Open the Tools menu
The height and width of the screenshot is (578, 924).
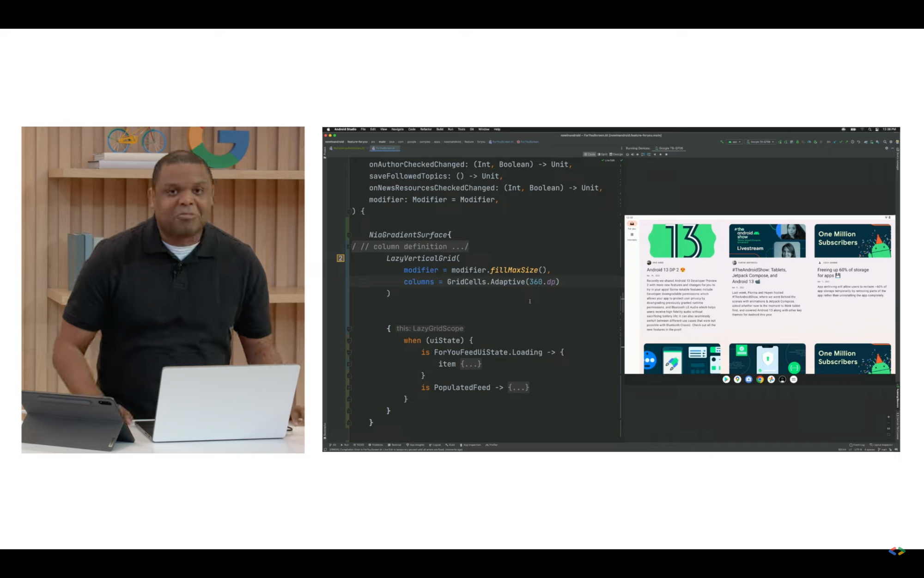point(461,129)
